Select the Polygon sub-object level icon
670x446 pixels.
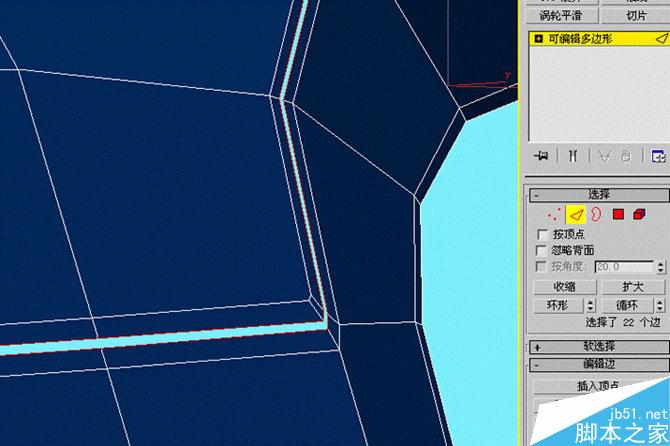tap(618, 214)
